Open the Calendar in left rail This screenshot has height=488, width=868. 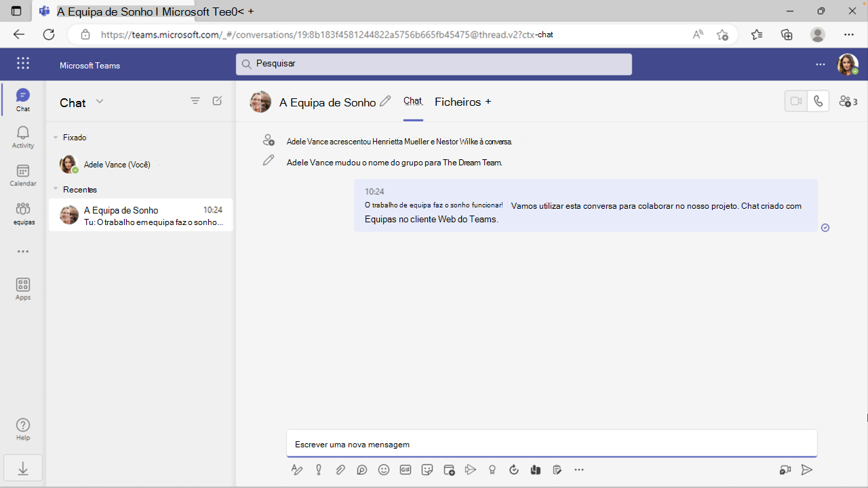[x=23, y=175]
